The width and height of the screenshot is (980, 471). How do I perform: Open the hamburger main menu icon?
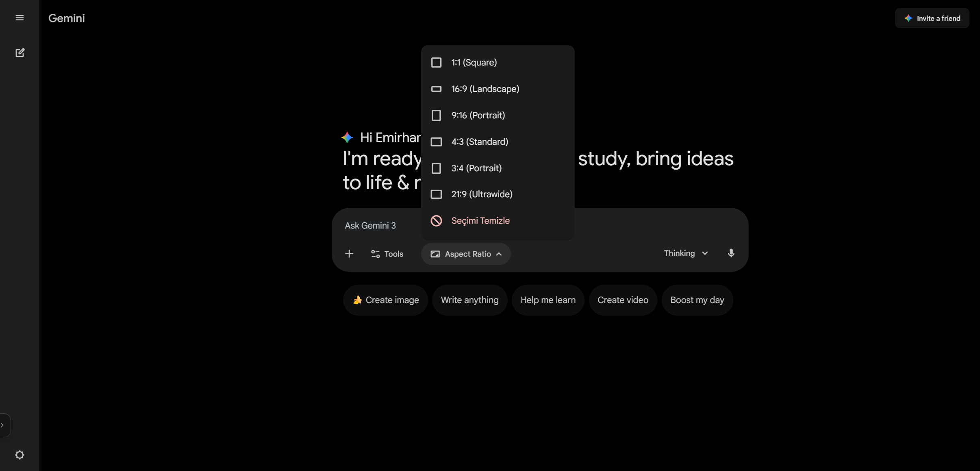coord(20,18)
